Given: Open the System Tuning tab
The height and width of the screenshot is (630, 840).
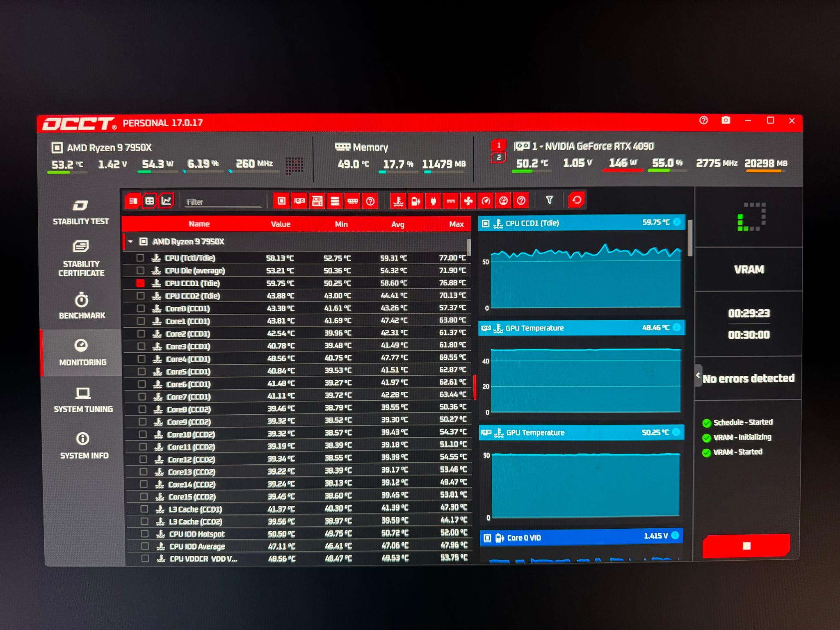Looking at the screenshot, I should pyautogui.click(x=83, y=400).
